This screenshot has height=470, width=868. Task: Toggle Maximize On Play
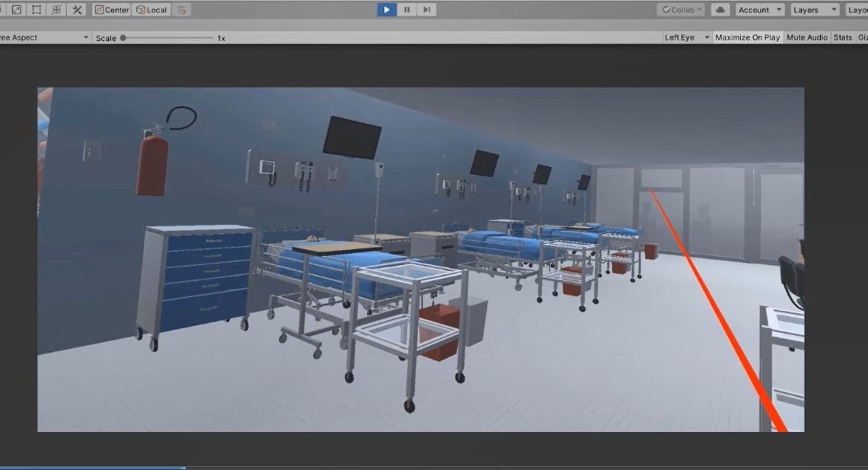[747, 37]
